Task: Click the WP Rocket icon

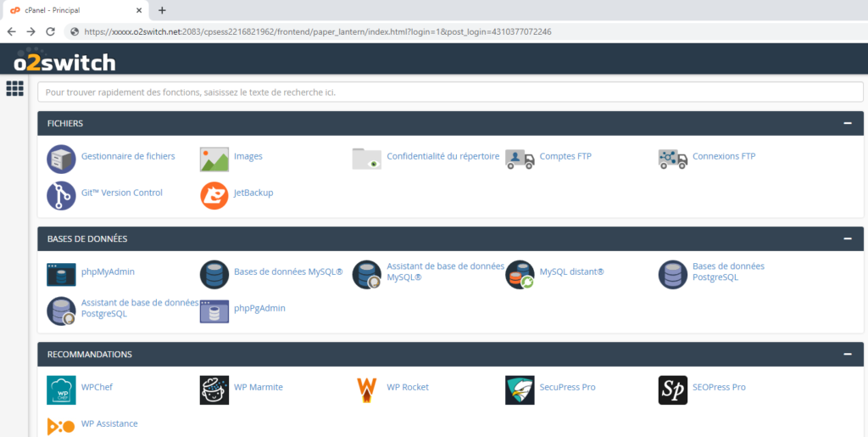Action: pyautogui.click(x=367, y=390)
